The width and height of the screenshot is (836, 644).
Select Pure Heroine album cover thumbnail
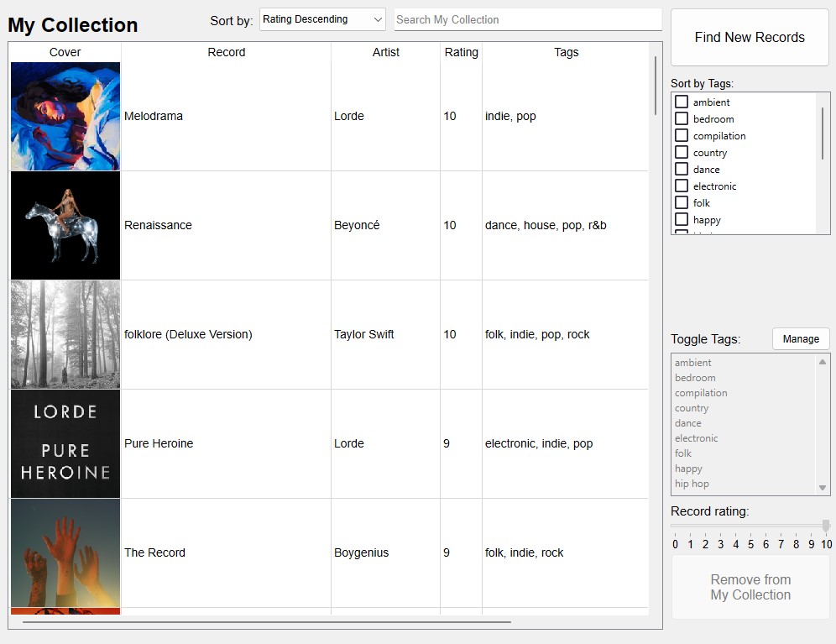[65, 443]
